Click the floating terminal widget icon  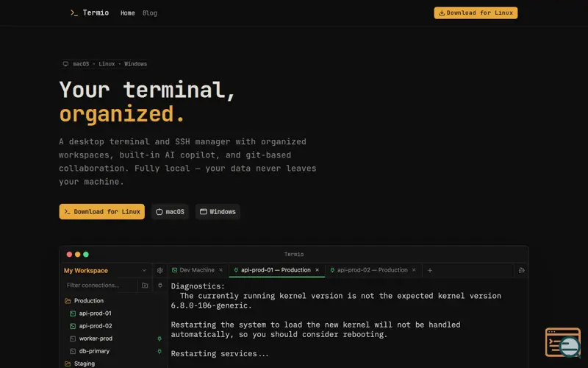tap(563, 342)
